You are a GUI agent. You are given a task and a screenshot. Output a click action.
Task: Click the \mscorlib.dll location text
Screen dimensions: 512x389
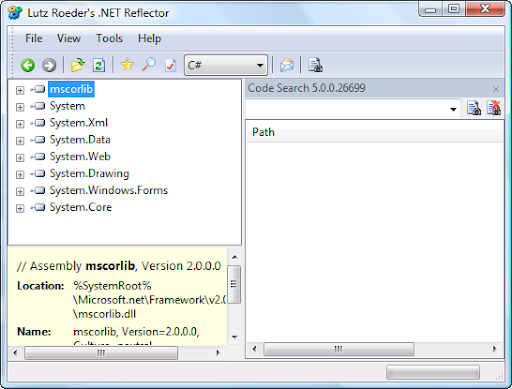(x=105, y=314)
